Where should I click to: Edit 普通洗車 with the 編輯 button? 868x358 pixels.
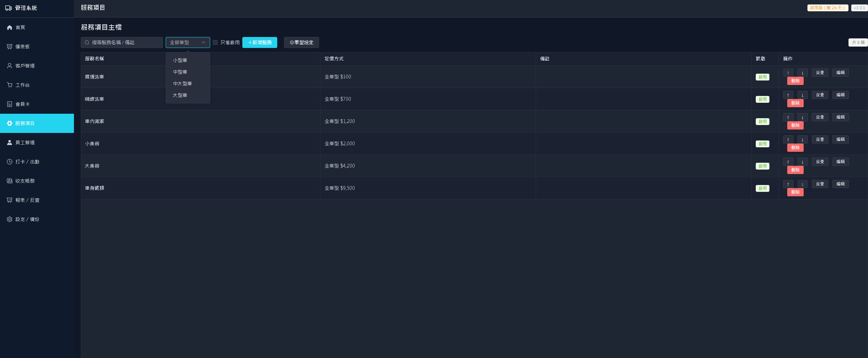(x=841, y=73)
